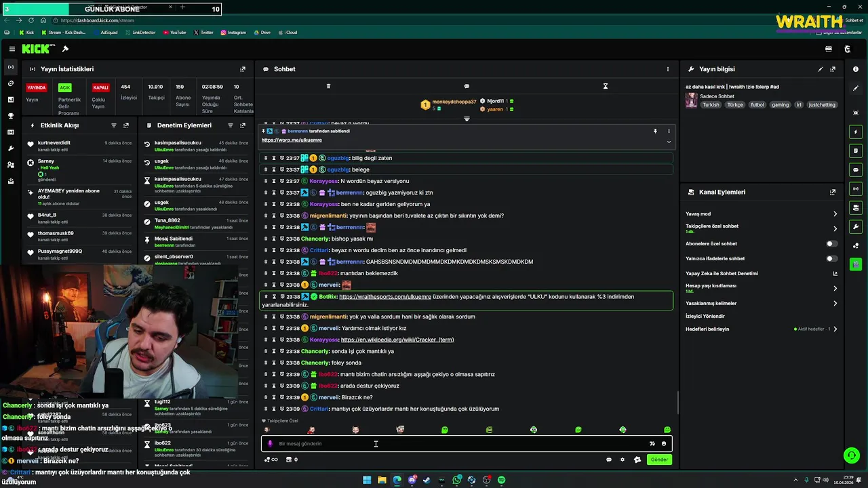Image resolution: width=868 pixels, height=488 pixels.
Task: Open the LinkDetector bookmark
Action: coord(140,33)
